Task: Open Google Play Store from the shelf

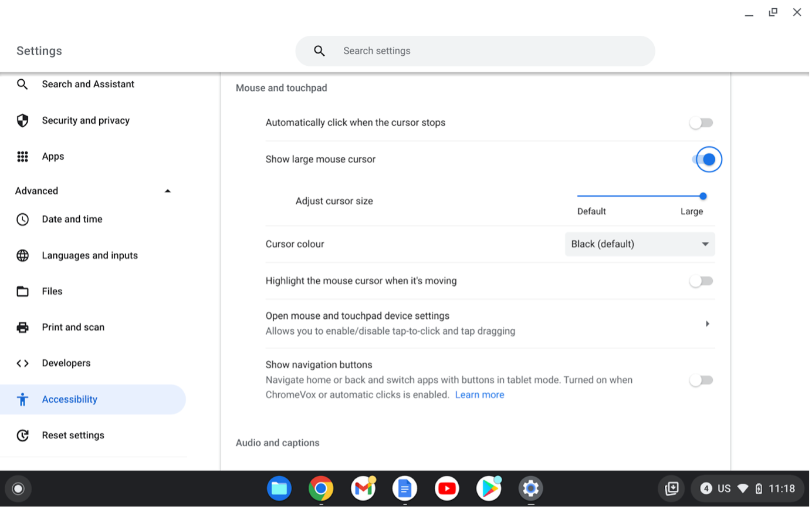Action: pyautogui.click(x=489, y=488)
